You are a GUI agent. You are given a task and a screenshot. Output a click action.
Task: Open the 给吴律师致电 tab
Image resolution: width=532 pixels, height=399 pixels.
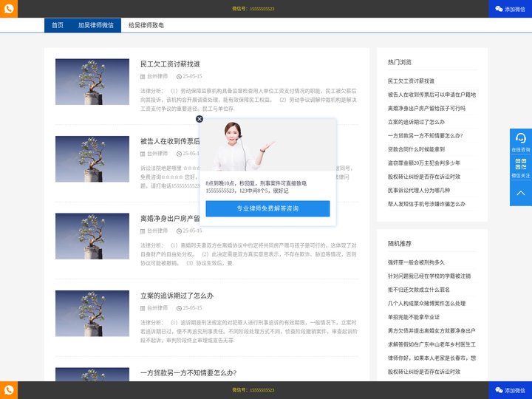[146, 25]
